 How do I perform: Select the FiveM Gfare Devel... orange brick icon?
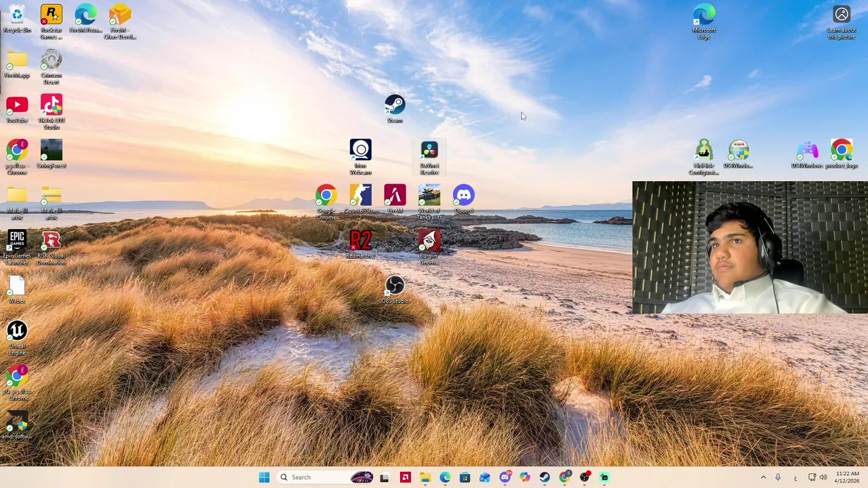(120, 22)
